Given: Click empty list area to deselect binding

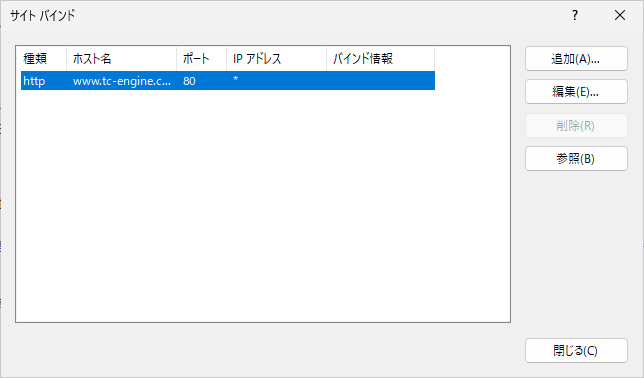Looking at the screenshot, I should 263,205.
